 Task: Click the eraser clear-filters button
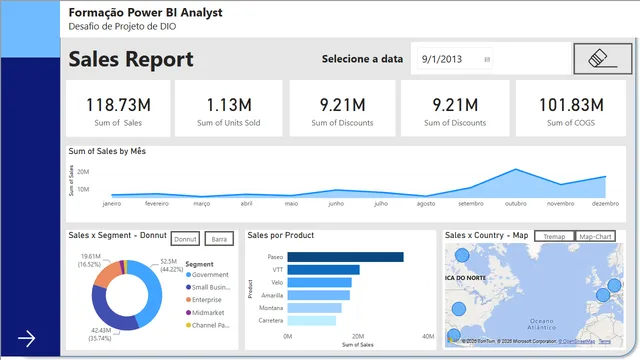coord(602,59)
